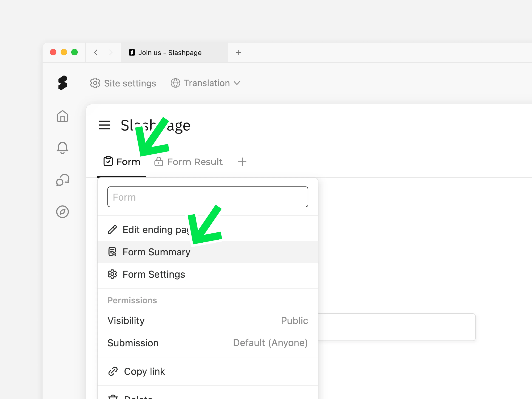This screenshot has height=399, width=532.
Task: Click the Translation globe icon
Action: [176, 83]
